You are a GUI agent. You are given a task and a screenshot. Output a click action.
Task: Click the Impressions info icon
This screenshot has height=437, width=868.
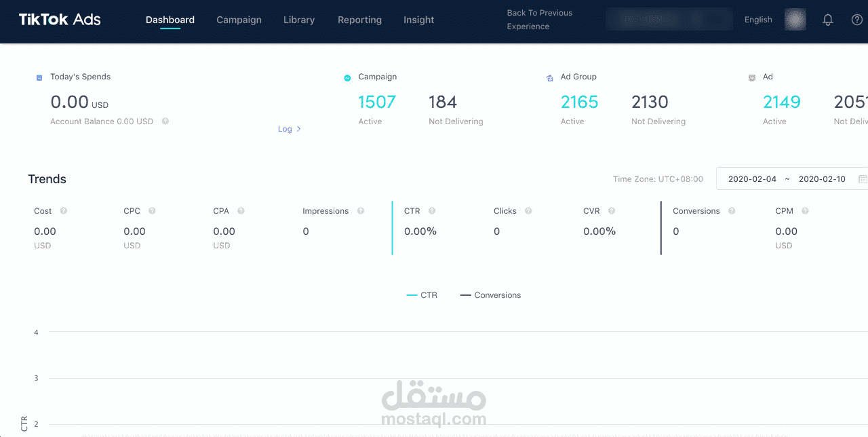coord(361,211)
